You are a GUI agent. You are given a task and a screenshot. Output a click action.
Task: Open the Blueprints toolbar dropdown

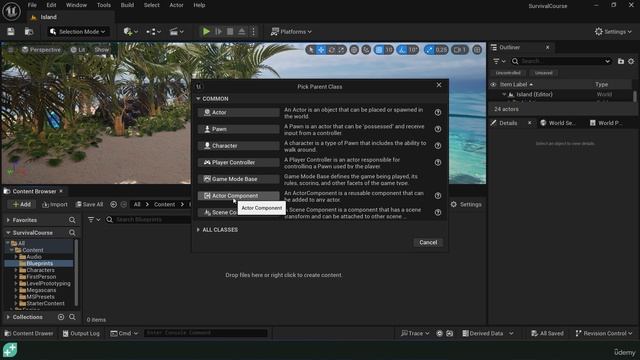153,31
